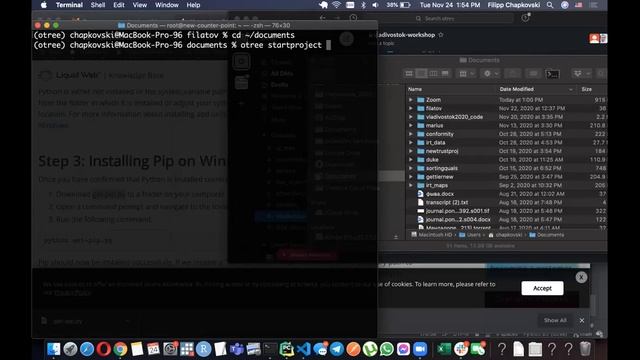This screenshot has width=640, height=360.
Task: Sort Finder list by Name column
Action: (x=415, y=89)
